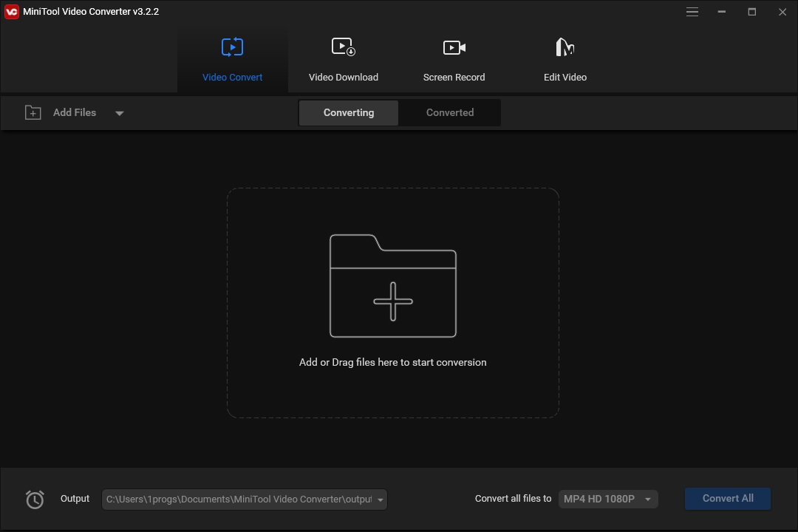Select the Video Convert tab icon

click(232, 47)
